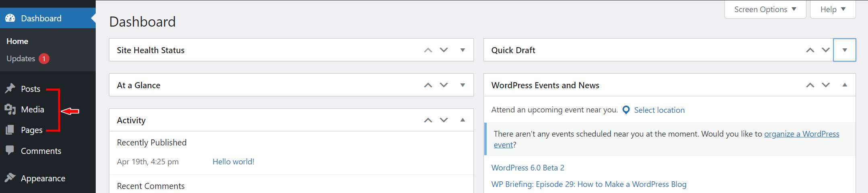Toggle the Site Health Status panel

(463, 50)
